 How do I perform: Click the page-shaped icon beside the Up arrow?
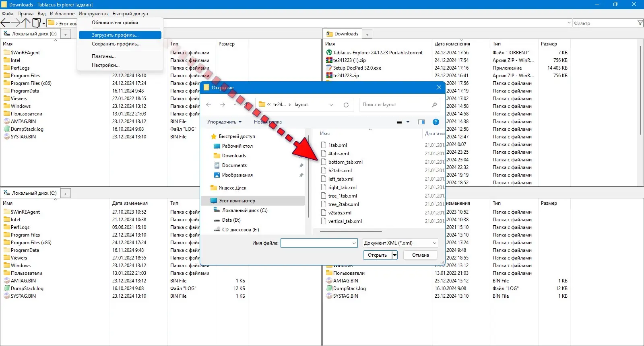[36, 23]
